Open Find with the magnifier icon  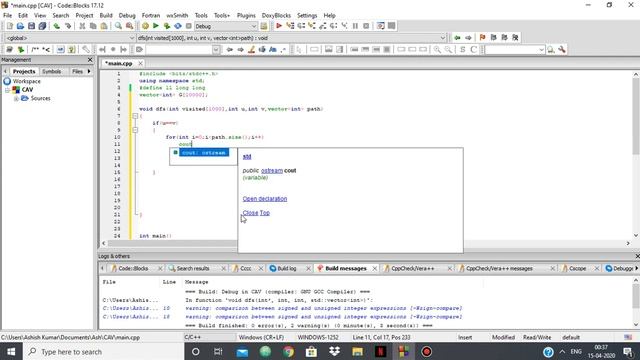click(x=118, y=26)
